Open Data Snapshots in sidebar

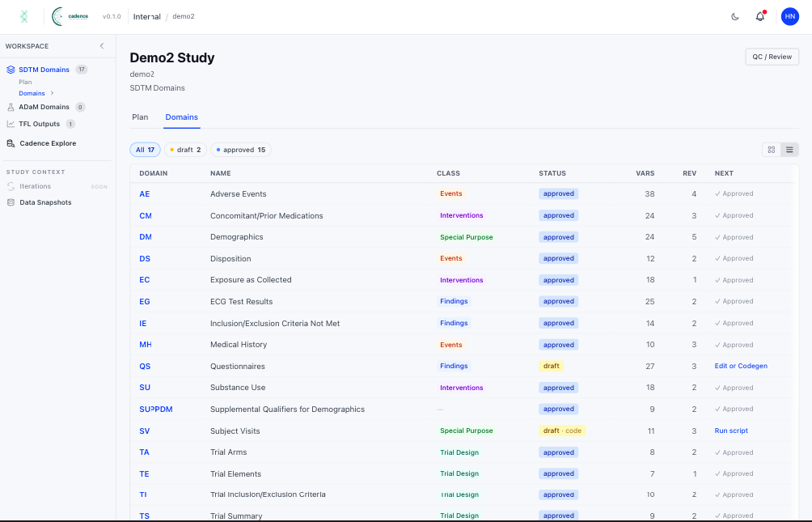click(x=45, y=202)
